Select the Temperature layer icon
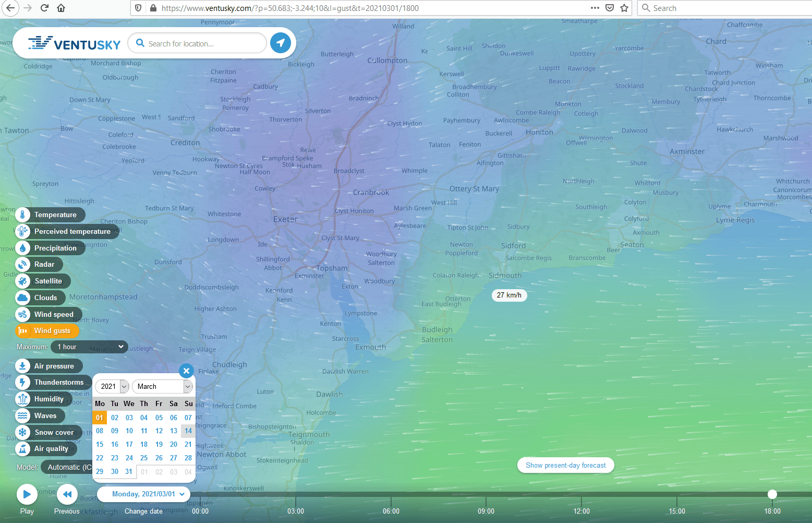This screenshot has height=523, width=812. [x=22, y=215]
